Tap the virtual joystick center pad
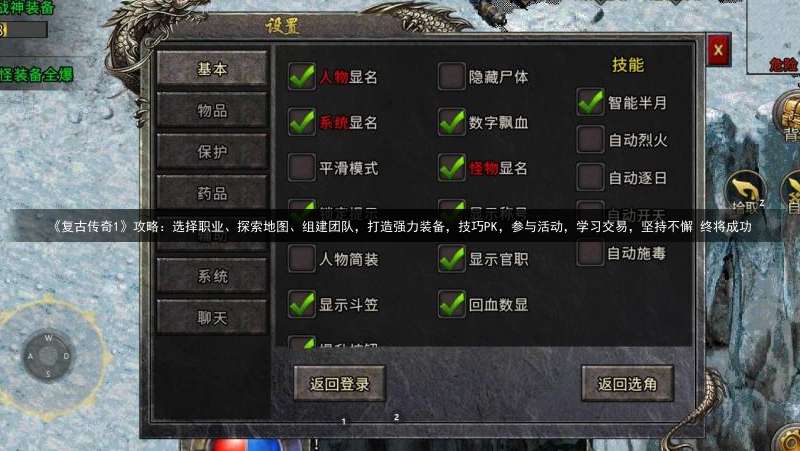The width and height of the screenshot is (800, 451). point(48,356)
